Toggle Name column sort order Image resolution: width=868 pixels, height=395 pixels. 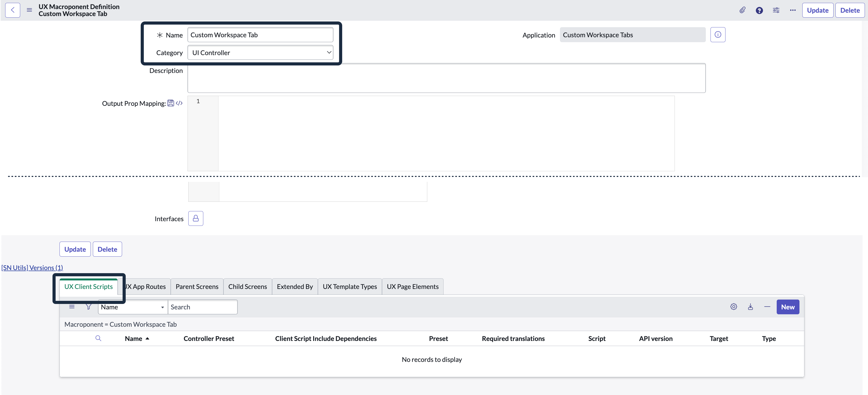tap(147, 339)
